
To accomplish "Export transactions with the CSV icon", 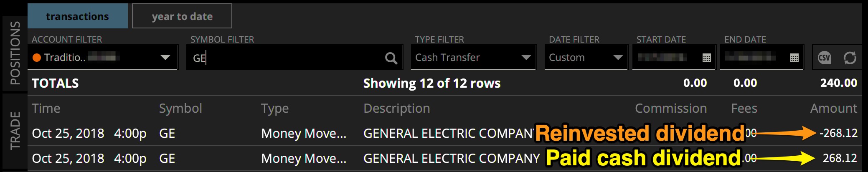I will [x=824, y=58].
